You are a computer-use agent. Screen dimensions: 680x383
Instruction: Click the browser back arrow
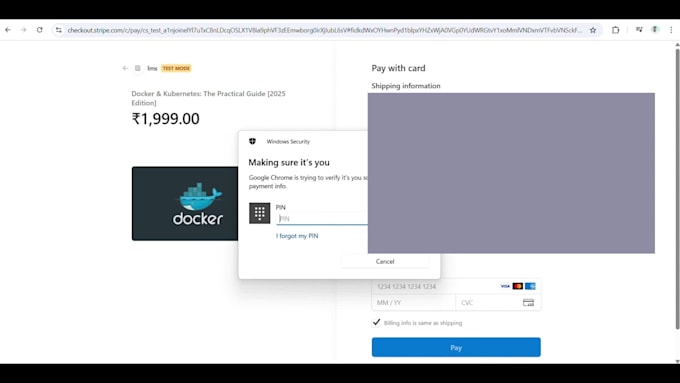click(x=8, y=30)
